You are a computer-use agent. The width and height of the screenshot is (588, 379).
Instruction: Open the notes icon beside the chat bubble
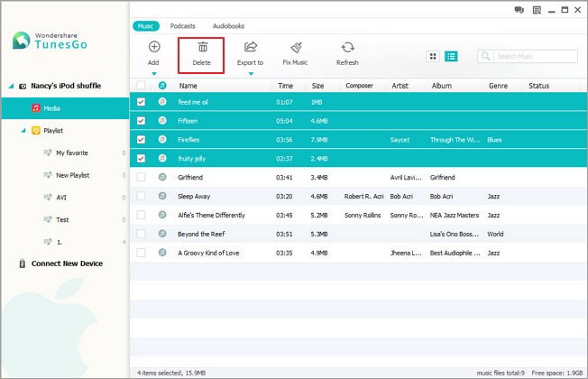click(x=537, y=10)
